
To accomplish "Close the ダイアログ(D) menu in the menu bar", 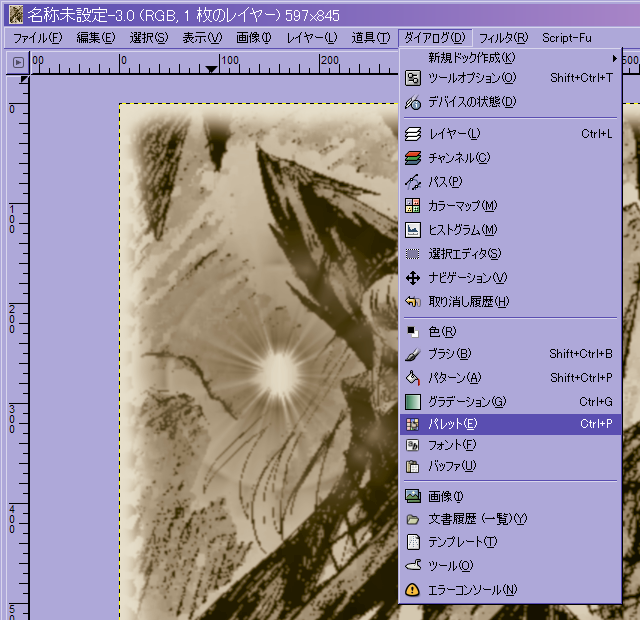I will (435, 38).
